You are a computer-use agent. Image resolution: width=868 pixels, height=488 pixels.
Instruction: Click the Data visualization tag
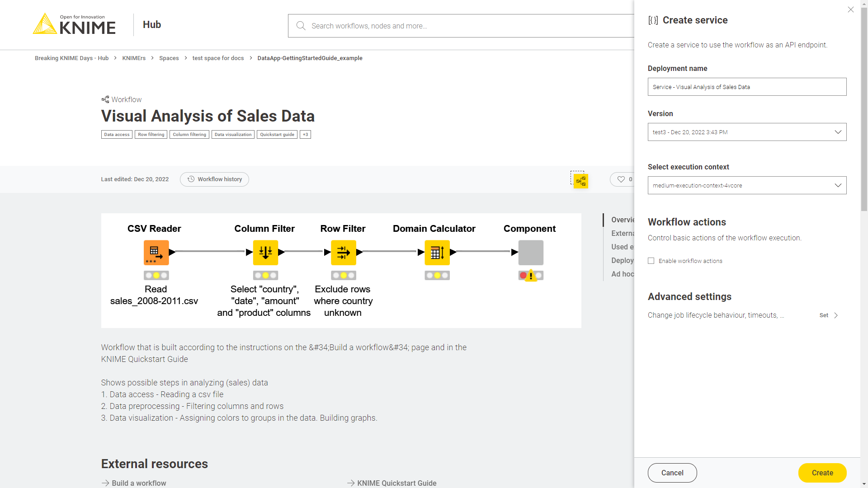233,134
